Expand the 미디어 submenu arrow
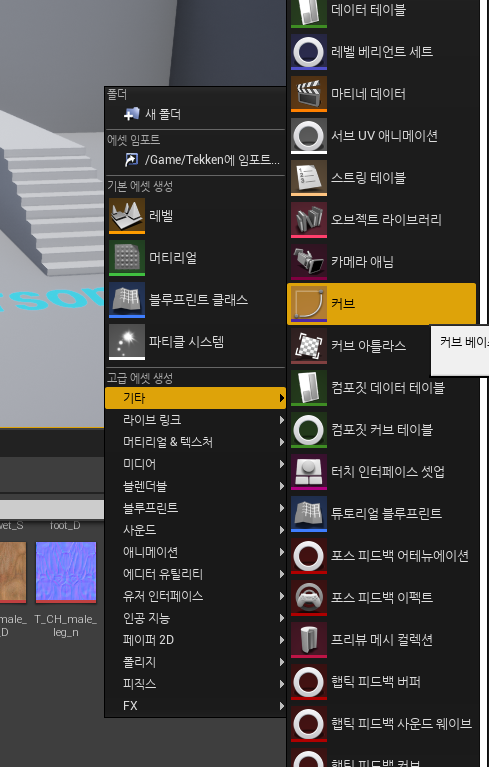 [x=282, y=464]
